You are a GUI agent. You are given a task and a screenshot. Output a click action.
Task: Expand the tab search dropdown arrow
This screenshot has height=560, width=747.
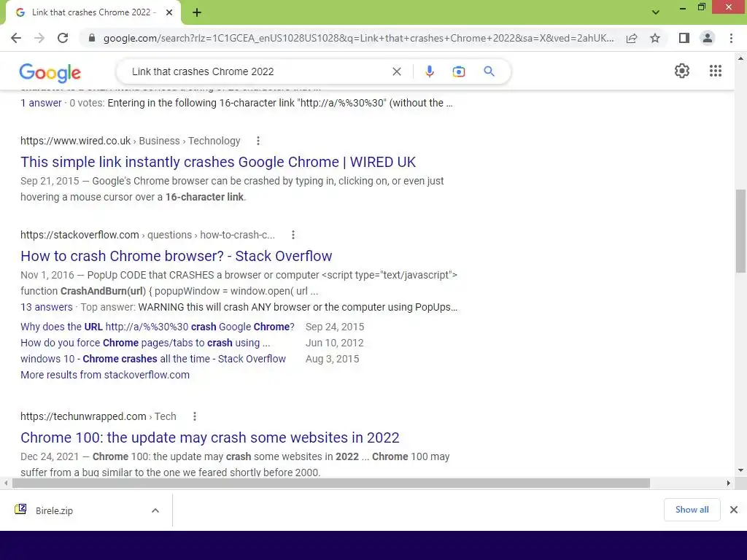coord(656,12)
